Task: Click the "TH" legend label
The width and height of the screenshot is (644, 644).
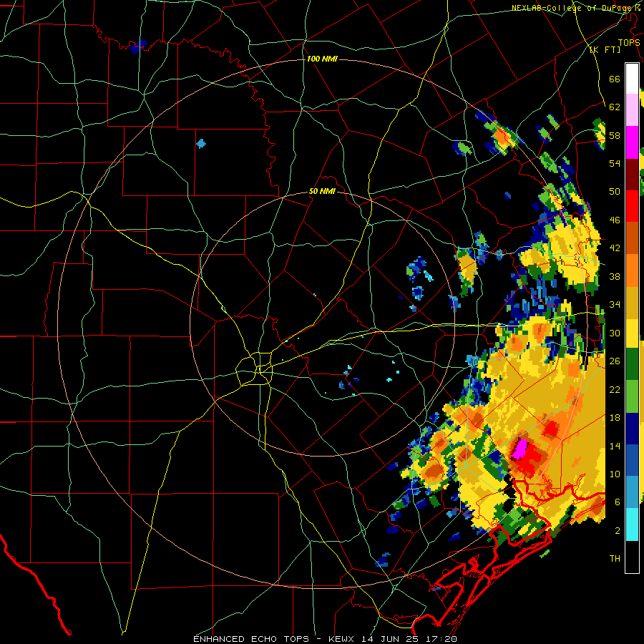Action: [615, 559]
